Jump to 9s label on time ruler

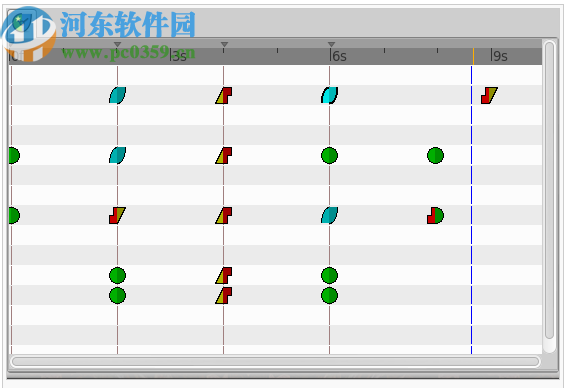pos(499,56)
